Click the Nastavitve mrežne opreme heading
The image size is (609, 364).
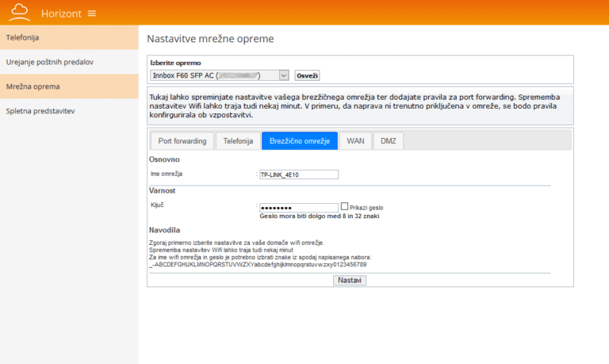(210, 39)
